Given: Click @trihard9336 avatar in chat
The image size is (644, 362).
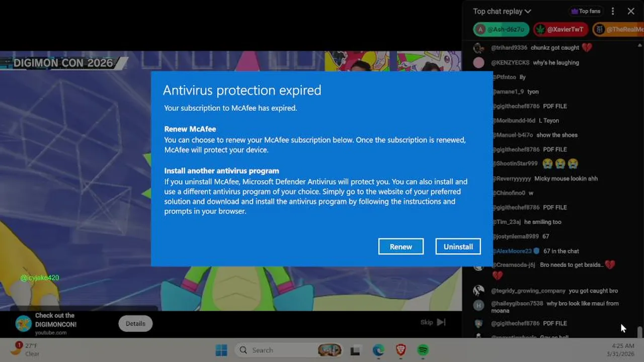Looking at the screenshot, I should [x=479, y=48].
